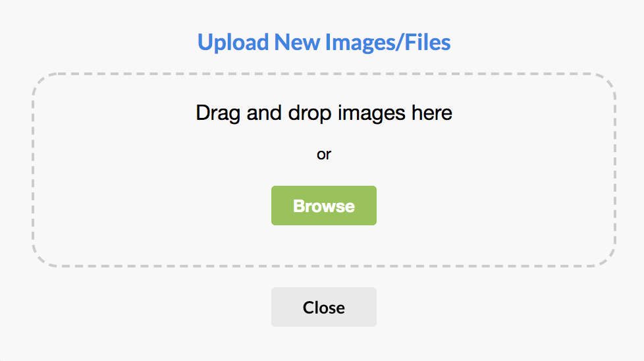This screenshot has width=644, height=361.
Task: Click the word 'drop' in the instruction text
Action: point(309,113)
